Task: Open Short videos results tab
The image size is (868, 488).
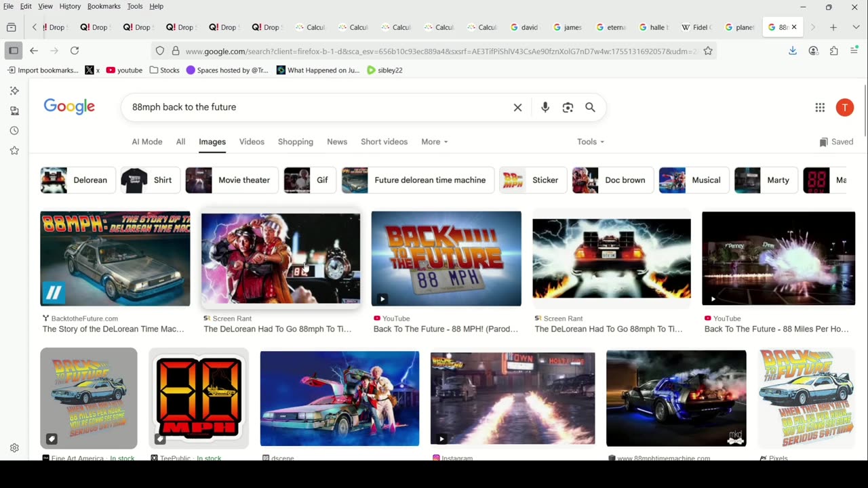Action: (384, 142)
